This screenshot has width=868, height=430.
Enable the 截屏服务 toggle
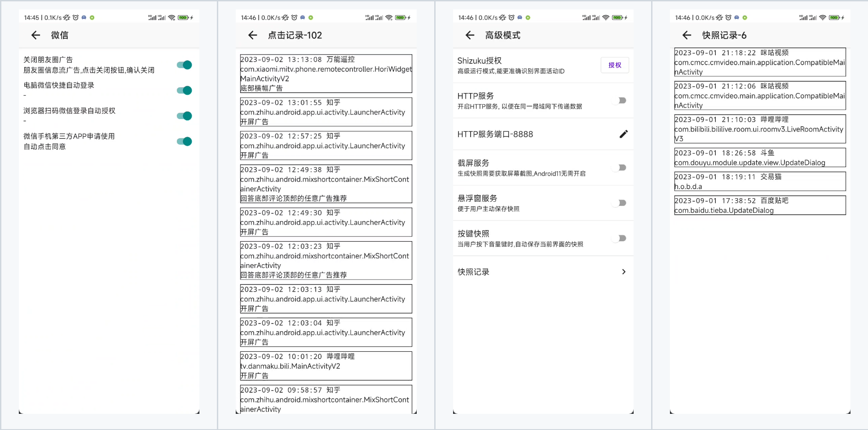coord(620,167)
